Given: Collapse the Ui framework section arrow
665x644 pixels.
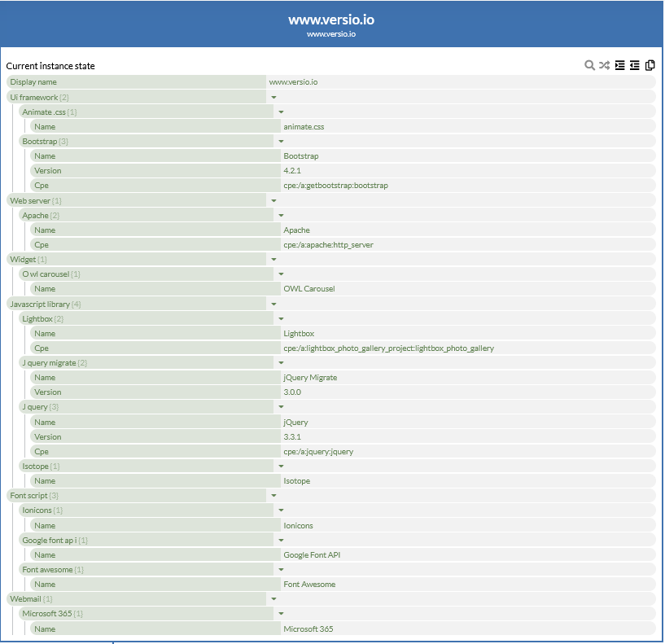Looking at the screenshot, I should pos(273,98).
